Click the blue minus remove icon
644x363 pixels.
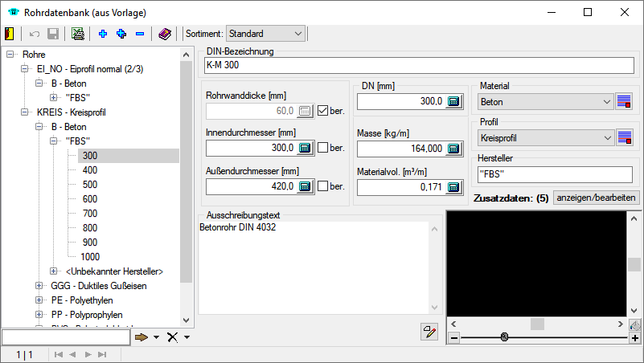pos(140,34)
